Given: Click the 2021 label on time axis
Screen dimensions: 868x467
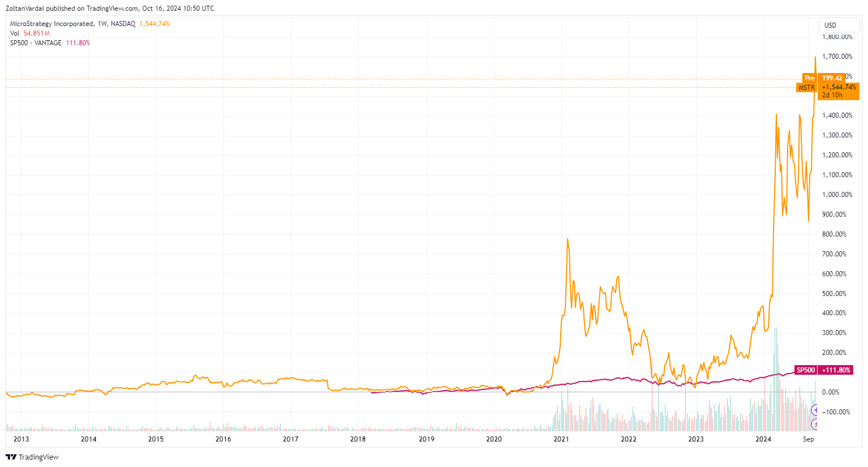Looking at the screenshot, I should click(561, 439).
